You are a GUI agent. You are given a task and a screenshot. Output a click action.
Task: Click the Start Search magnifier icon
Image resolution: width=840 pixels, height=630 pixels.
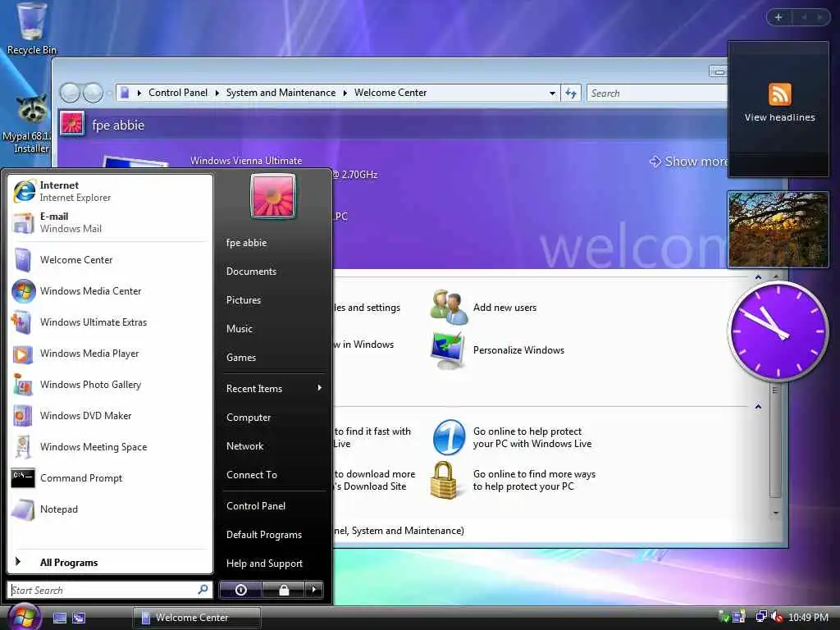[x=203, y=589]
